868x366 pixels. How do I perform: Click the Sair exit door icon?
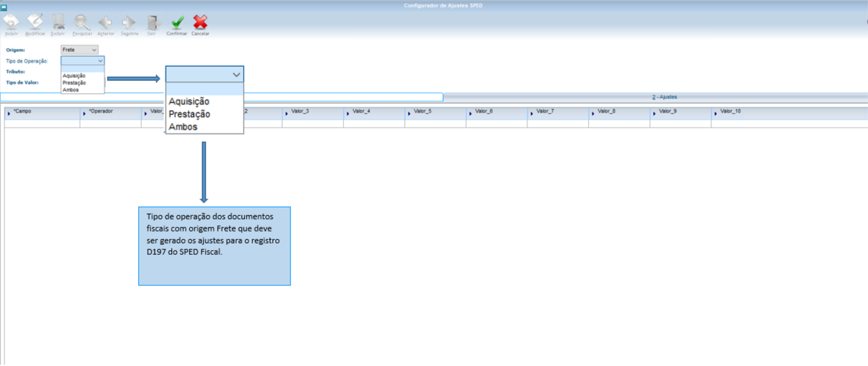pyautogui.click(x=153, y=22)
